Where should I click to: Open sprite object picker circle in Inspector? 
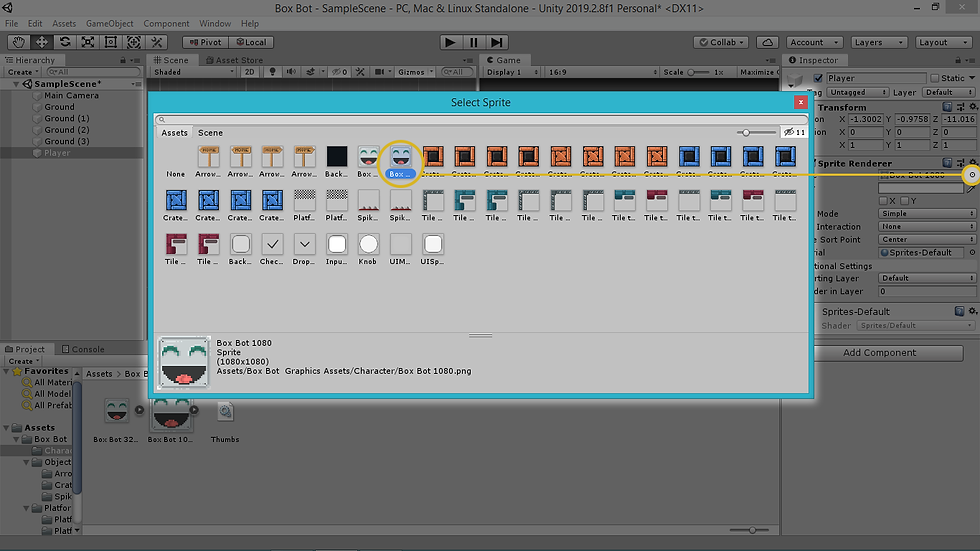pos(972,175)
